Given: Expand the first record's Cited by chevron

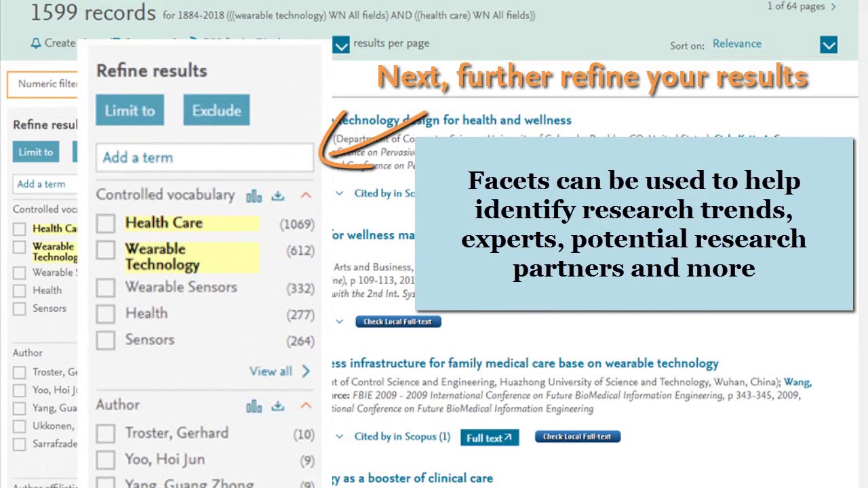Looking at the screenshot, I should [340, 193].
